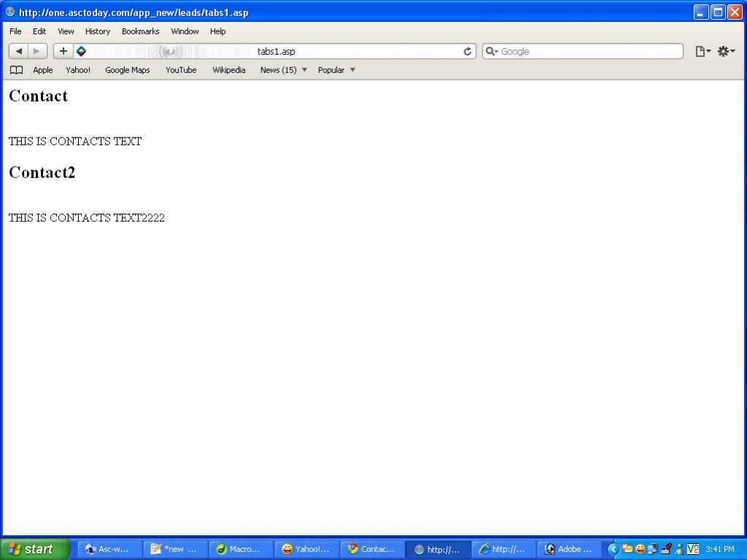Click the magnifier icon in Google search box
This screenshot has width=747, height=560.
pyautogui.click(x=491, y=51)
